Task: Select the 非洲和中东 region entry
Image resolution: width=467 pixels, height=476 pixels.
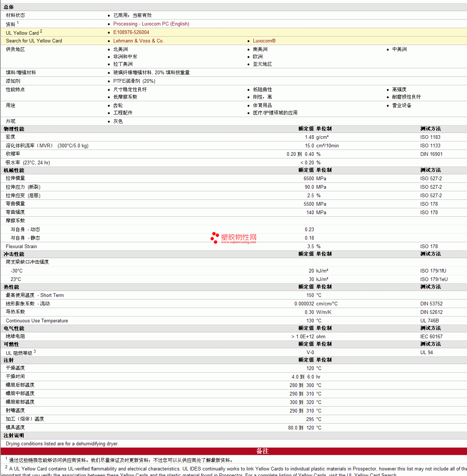Action: 125,56
